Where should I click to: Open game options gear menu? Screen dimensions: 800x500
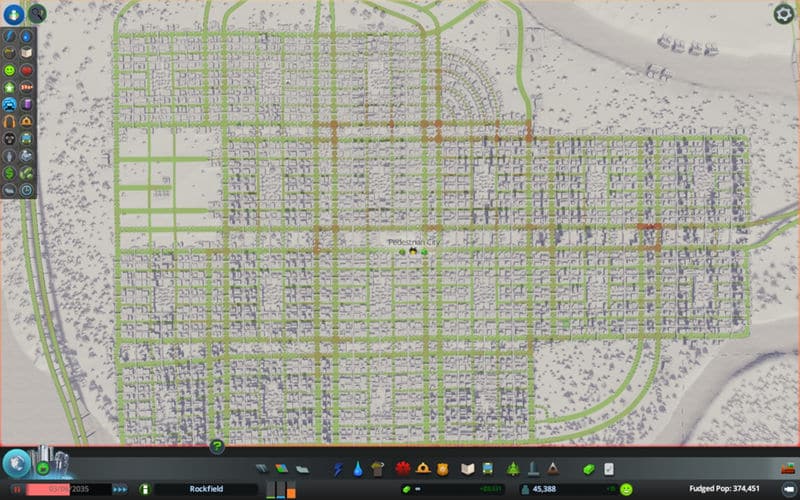pos(783,13)
